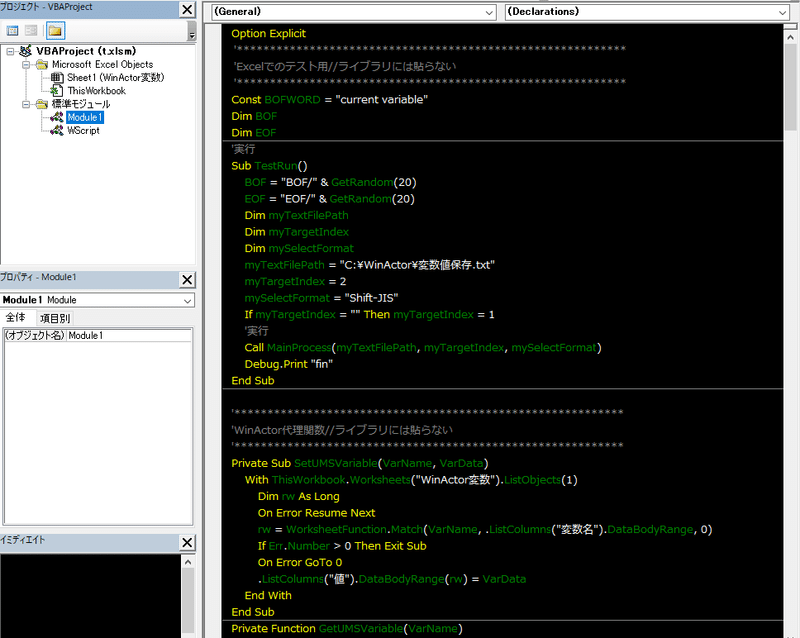The height and width of the screenshot is (638, 800).
Task: Click the worksheet icon beside Sheet1 (WinActor変数)
Action: pos(57,77)
